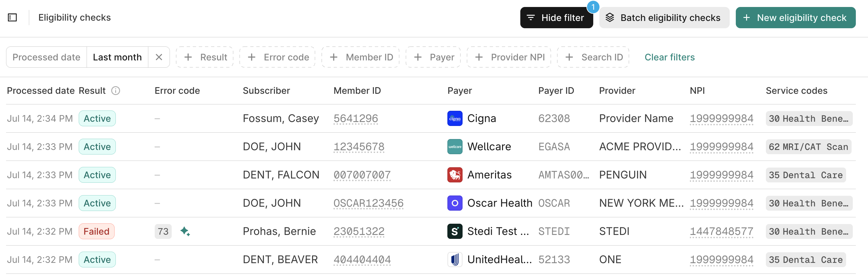Add a Provider NPI filter
Image resolution: width=868 pixels, height=275 pixels.
pos(509,57)
